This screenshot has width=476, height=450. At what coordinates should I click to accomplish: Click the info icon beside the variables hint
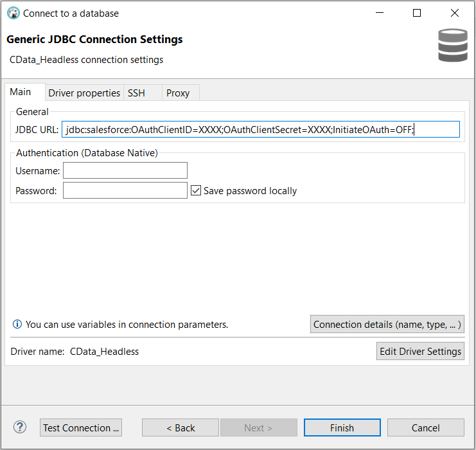pyautogui.click(x=17, y=325)
